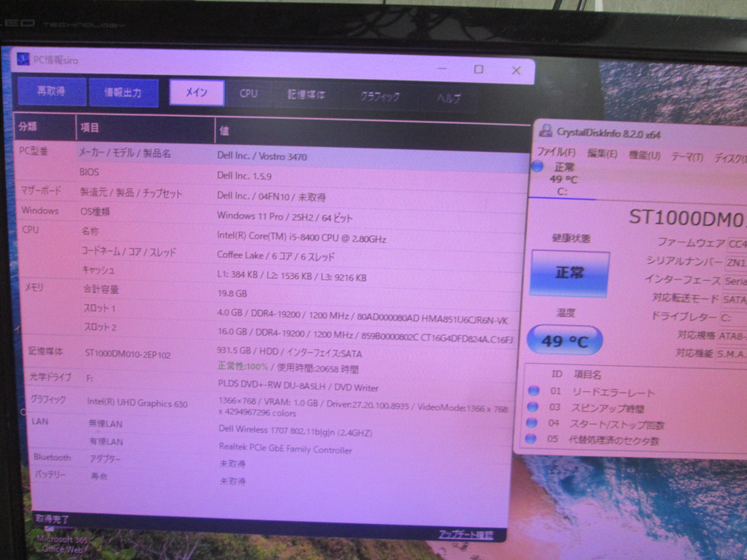Select the "Dell Inc. / Vostro 3470" value
The width and height of the screenshot is (747, 560).
pyautogui.click(x=262, y=156)
